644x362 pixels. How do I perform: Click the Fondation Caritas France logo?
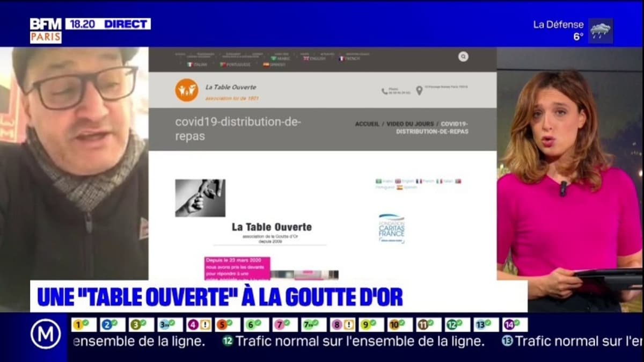tap(392, 228)
